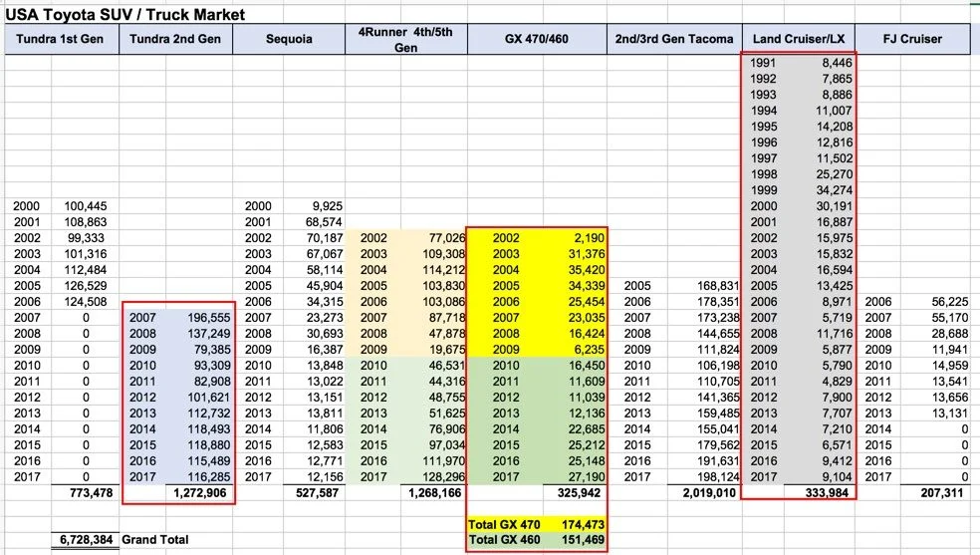Screen dimensions: 980x555
Task: Click the cell with value 100,445
Action: point(86,205)
